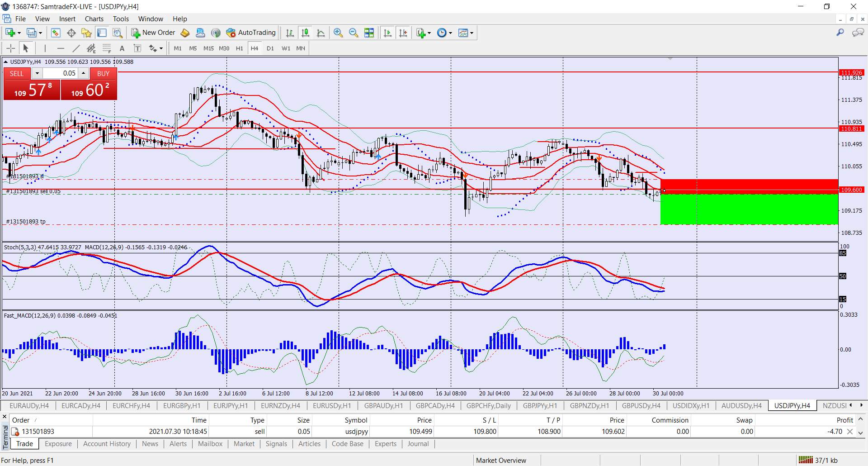This screenshot has height=466, width=868.
Task: Click the Tile Windows icon
Action: point(369,33)
